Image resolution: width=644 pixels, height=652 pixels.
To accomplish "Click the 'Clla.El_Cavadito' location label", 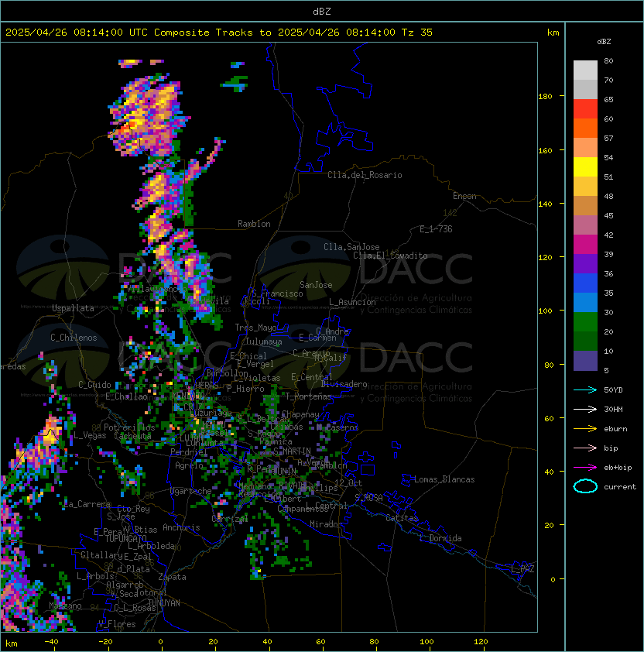I will 390,256.
